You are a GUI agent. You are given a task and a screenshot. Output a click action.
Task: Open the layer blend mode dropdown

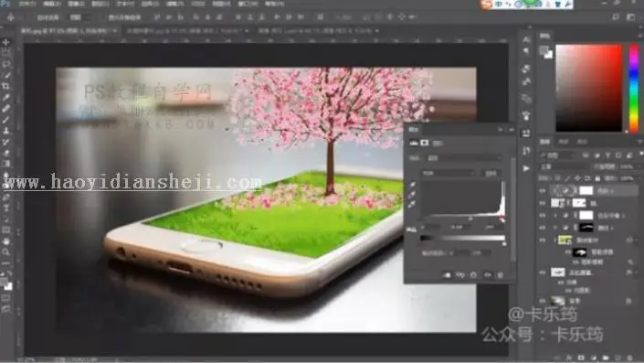coord(563,167)
